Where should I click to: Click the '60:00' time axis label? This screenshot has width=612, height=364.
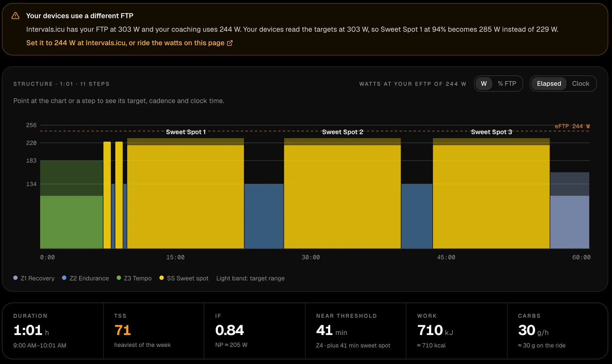click(x=581, y=257)
